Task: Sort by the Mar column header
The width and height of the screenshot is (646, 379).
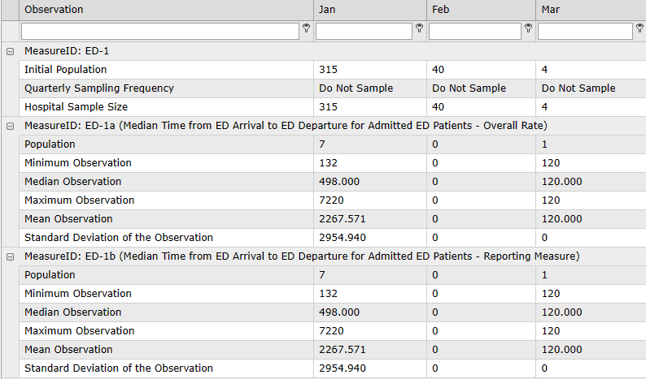Action: click(591, 9)
